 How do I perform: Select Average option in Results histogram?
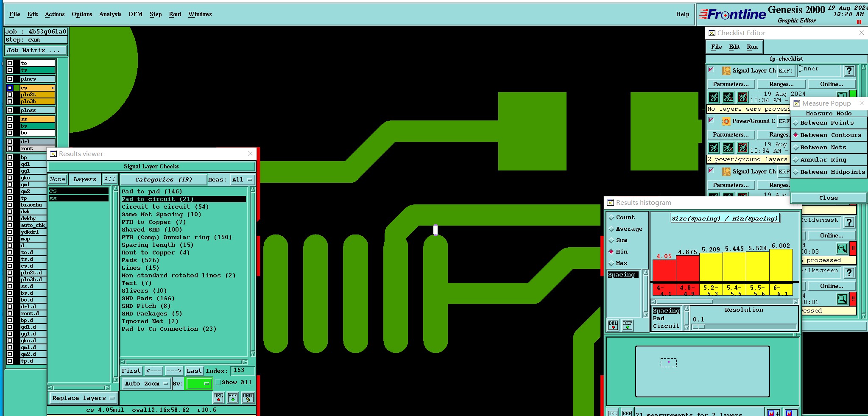pos(625,229)
